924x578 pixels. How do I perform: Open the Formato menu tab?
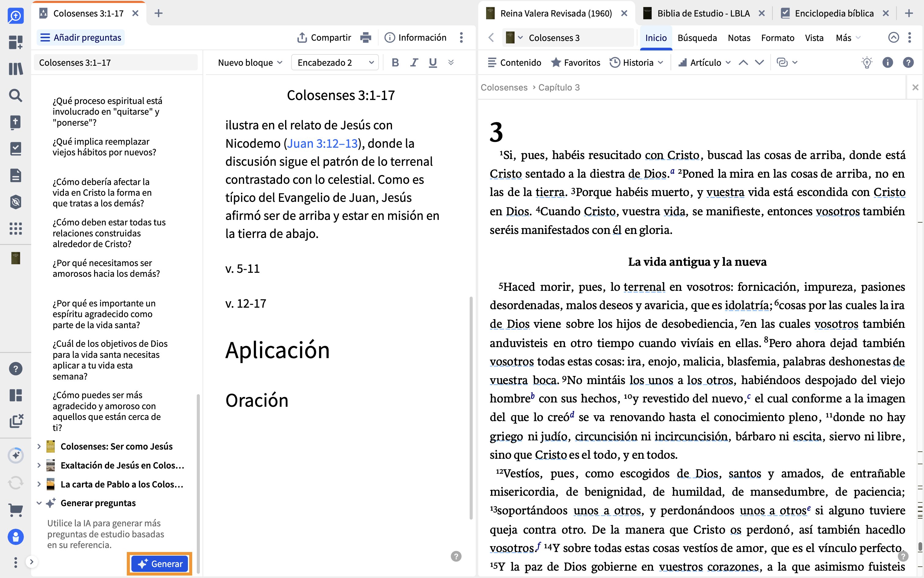pos(778,38)
